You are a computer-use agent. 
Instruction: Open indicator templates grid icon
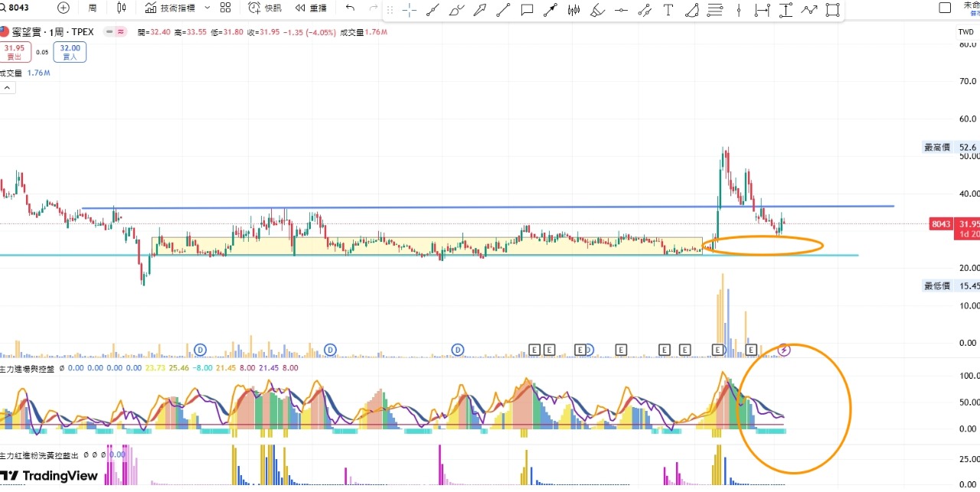[x=225, y=8]
